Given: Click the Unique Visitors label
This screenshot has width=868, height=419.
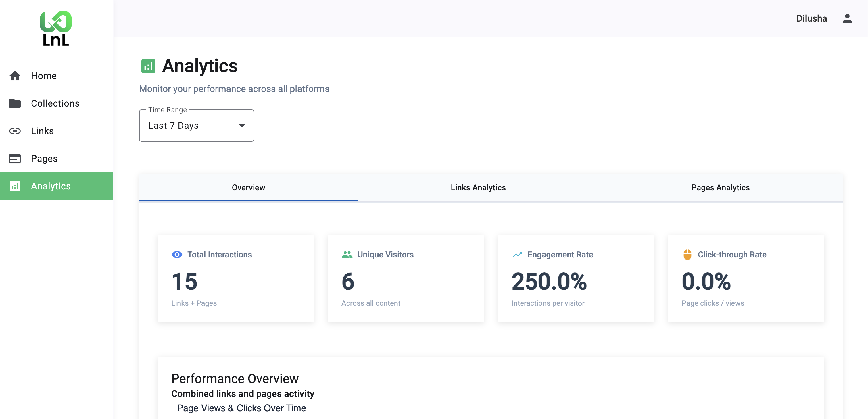Looking at the screenshot, I should coord(385,255).
